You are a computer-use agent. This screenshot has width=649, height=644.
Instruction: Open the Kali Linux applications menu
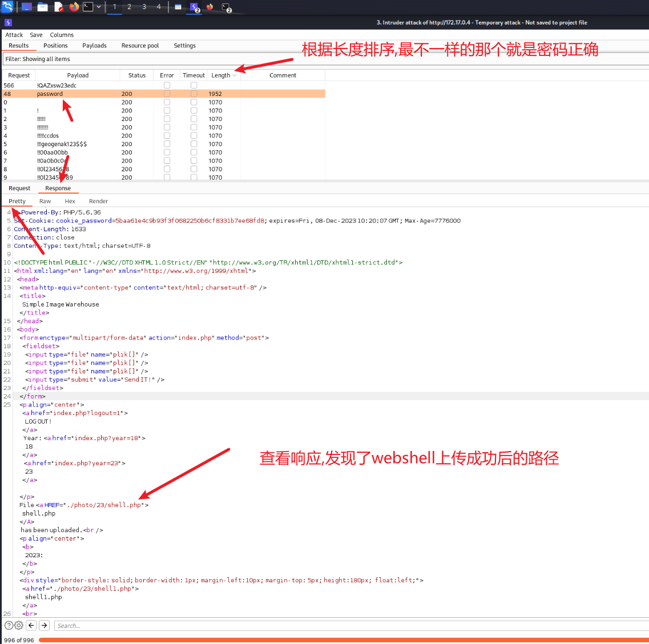(x=7, y=7)
